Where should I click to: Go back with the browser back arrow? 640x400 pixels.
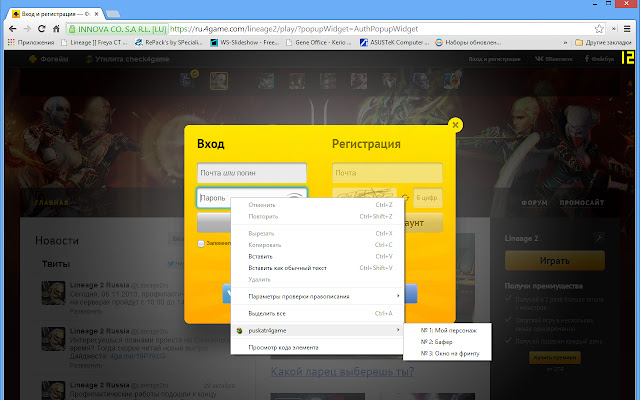[13, 29]
